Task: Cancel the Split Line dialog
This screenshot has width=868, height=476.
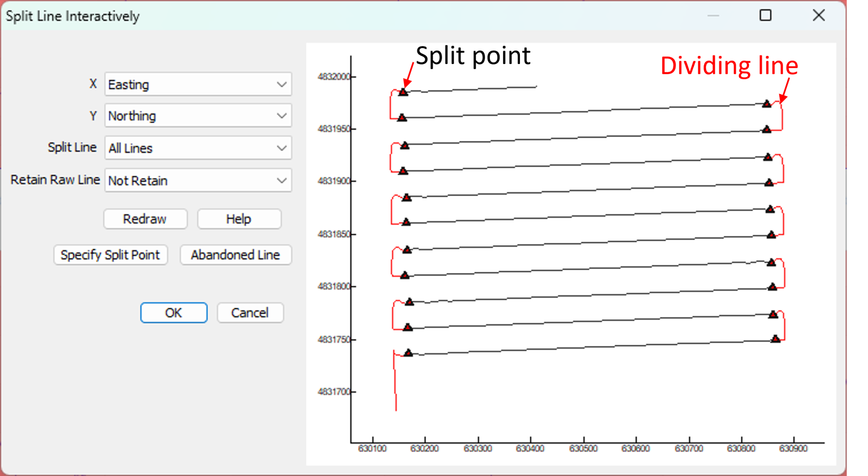Action: tap(250, 313)
